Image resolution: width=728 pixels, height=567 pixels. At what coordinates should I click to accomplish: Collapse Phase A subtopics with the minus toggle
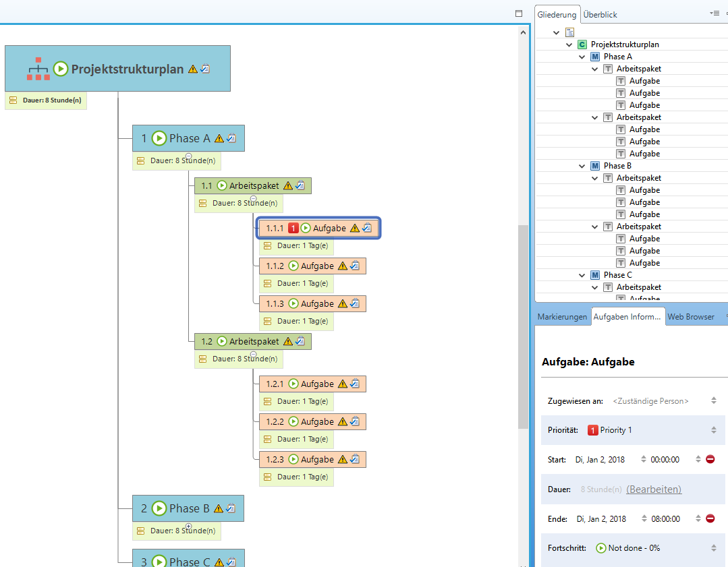tap(188, 156)
